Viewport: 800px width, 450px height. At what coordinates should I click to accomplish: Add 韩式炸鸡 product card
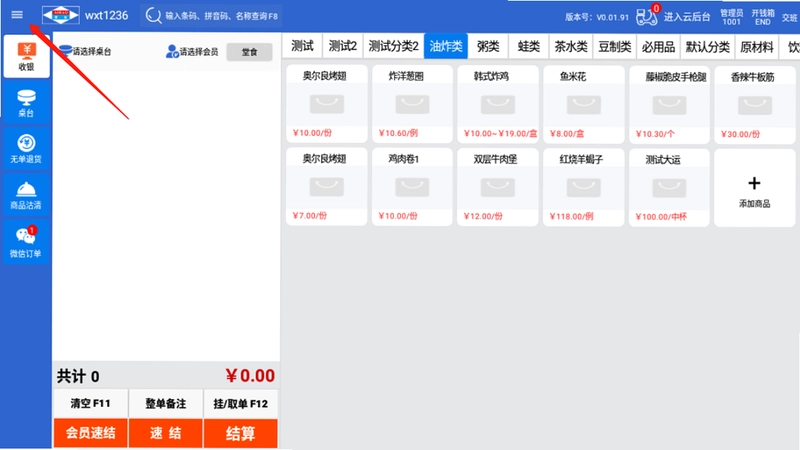(497, 105)
